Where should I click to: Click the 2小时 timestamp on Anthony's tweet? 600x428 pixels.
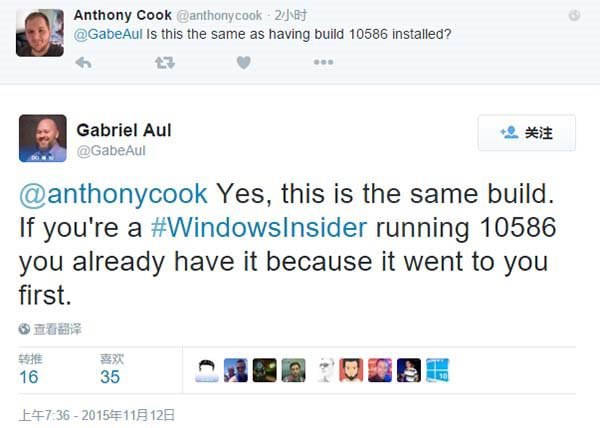pos(291,16)
